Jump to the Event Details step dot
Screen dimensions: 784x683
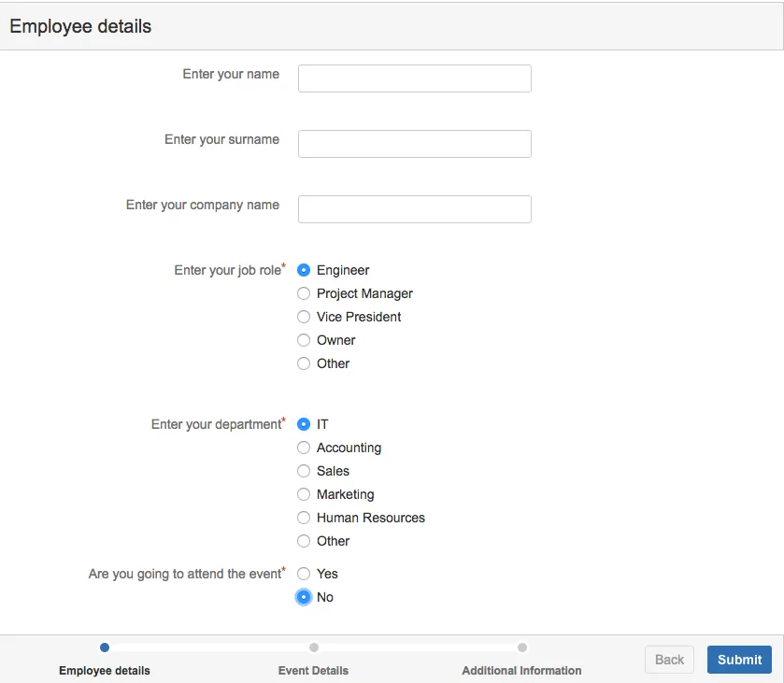click(313, 647)
